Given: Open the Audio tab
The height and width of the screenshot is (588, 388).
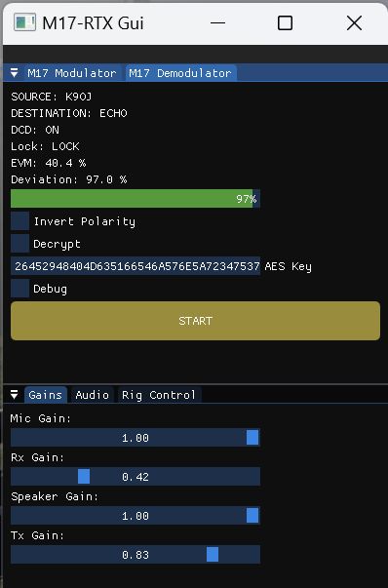Looking at the screenshot, I should tap(93, 395).
